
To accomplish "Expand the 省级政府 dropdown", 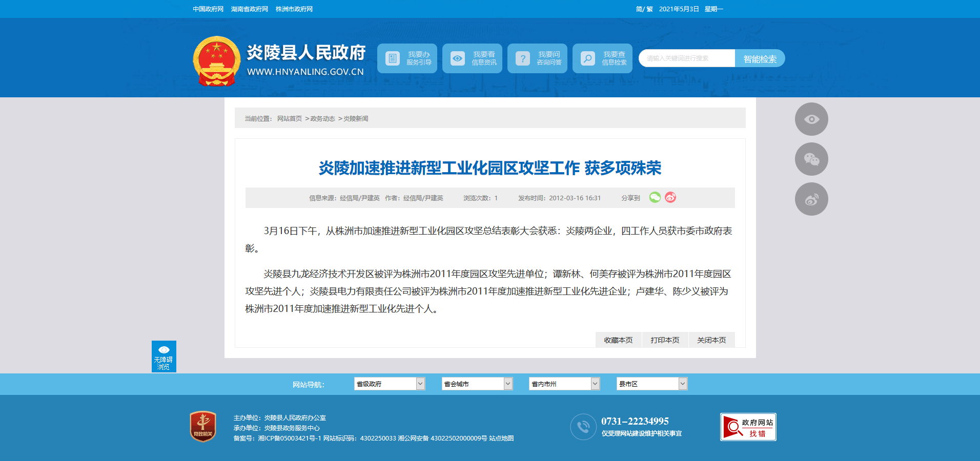I will 389,384.
